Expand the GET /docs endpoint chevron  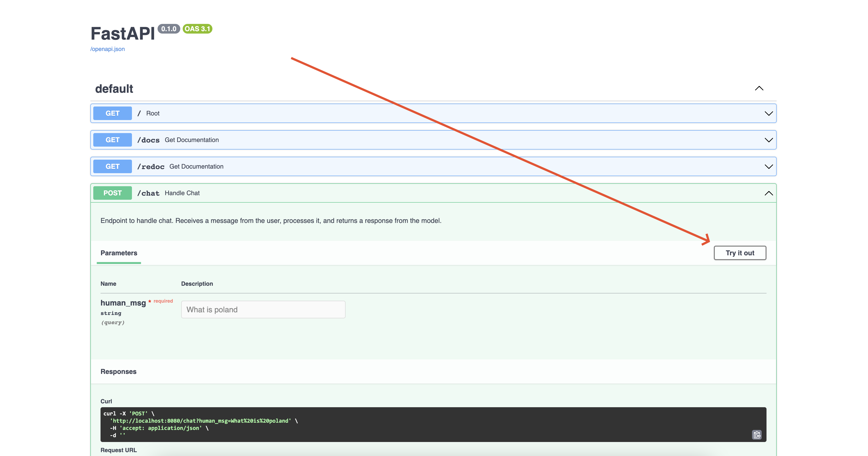(769, 140)
